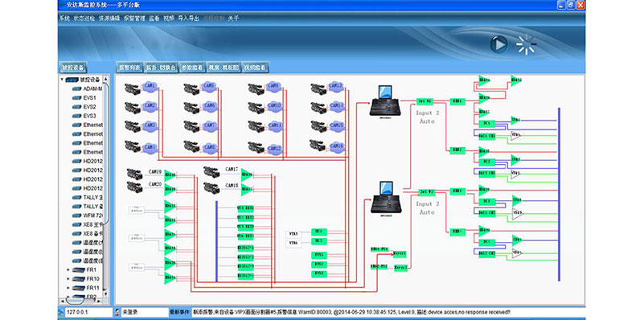The width and height of the screenshot is (644, 320).
Task: Open the 系统 menu
Action: pyautogui.click(x=64, y=18)
